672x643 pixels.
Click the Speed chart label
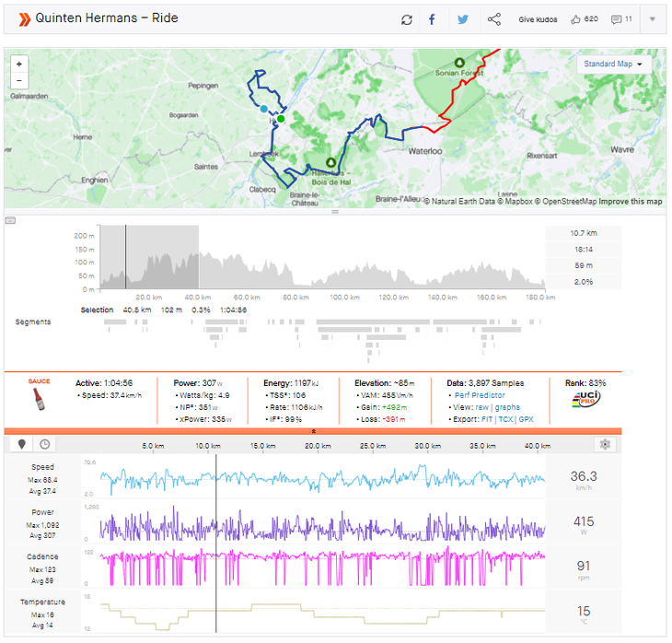coord(42,467)
